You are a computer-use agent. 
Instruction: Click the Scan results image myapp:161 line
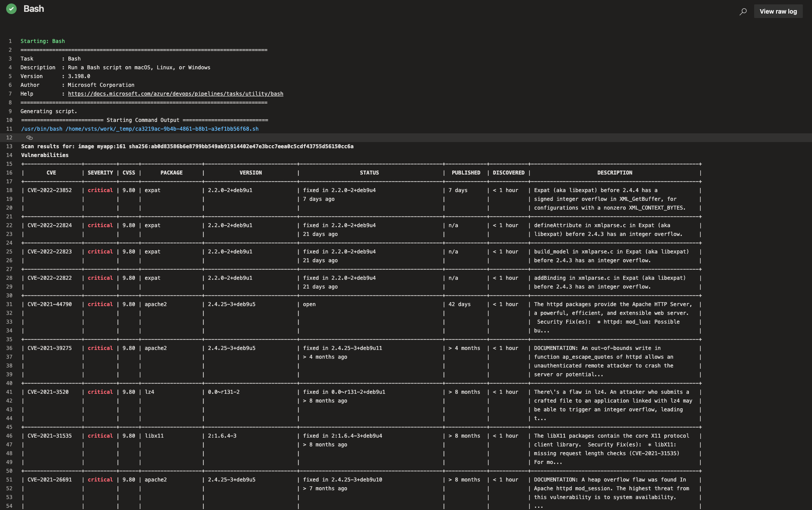tap(187, 146)
